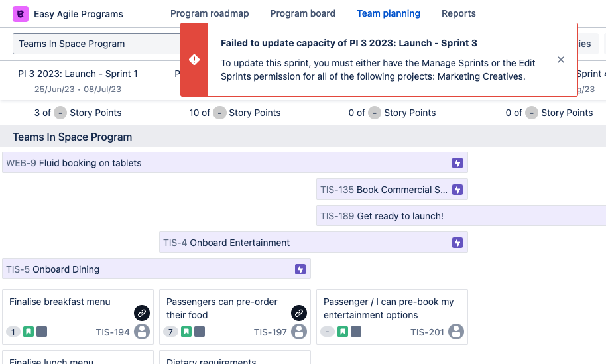Image resolution: width=606 pixels, height=364 pixels.
Task: Click assignee avatar on TIS-201 card
Action: click(x=456, y=332)
